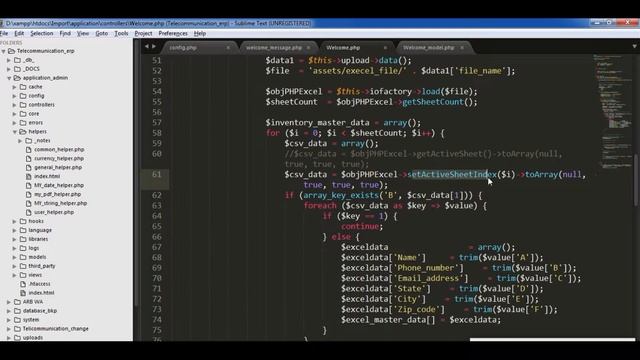Select the _DOCS folder name
Image resolution: width=640 pixels, height=360 pixels.
[x=31, y=69]
